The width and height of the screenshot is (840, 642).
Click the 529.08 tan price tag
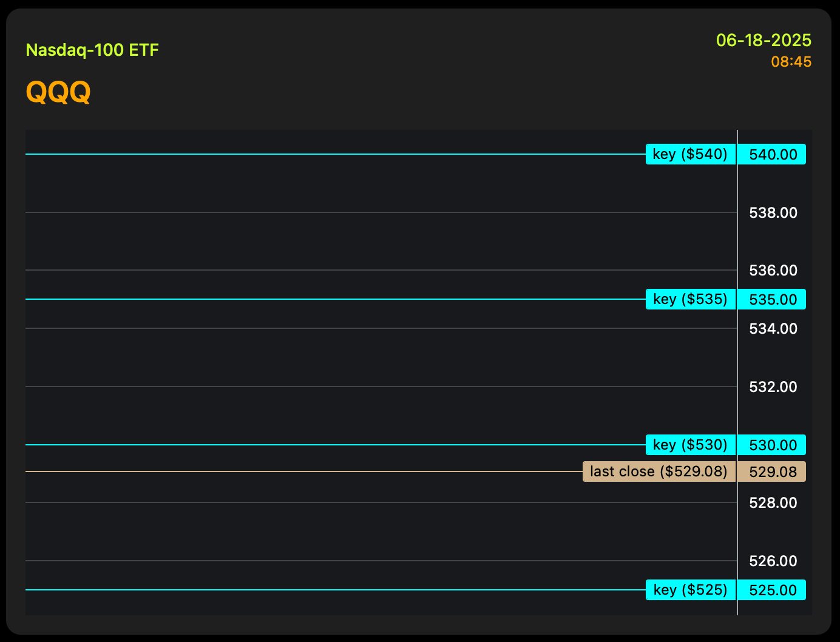pos(772,471)
